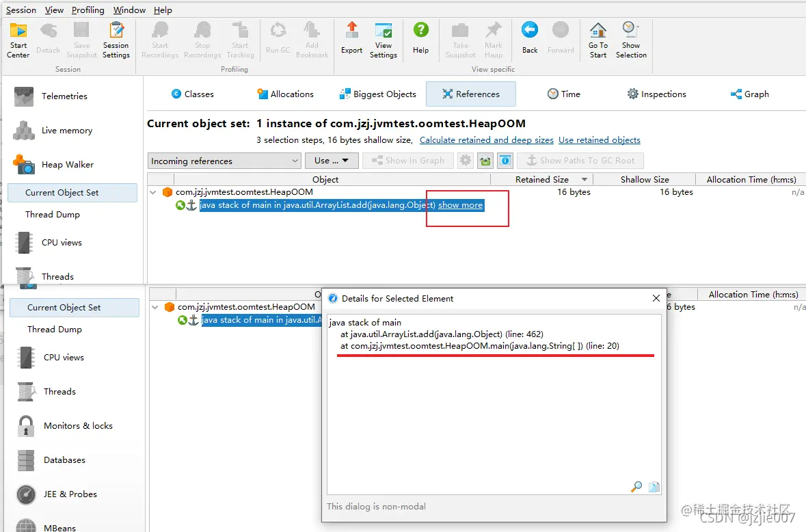Click Add Bookmark icon

[x=312, y=40]
